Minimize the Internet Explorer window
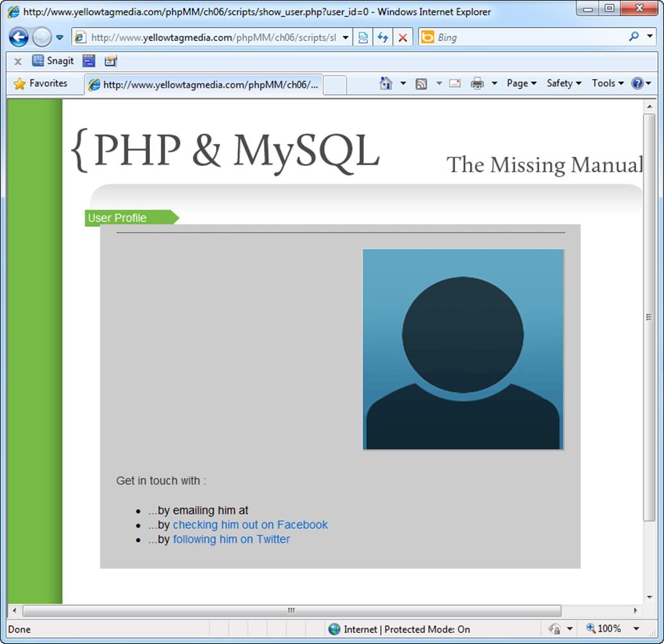 point(588,8)
